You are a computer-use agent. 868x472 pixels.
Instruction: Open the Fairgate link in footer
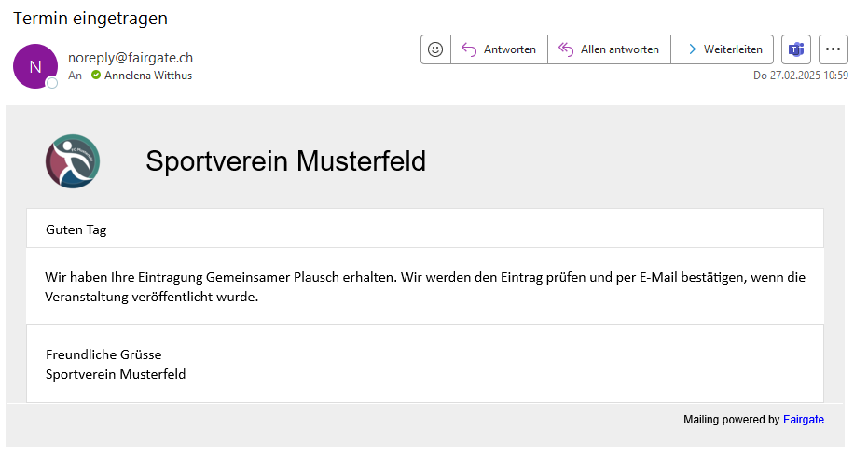coord(803,420)
